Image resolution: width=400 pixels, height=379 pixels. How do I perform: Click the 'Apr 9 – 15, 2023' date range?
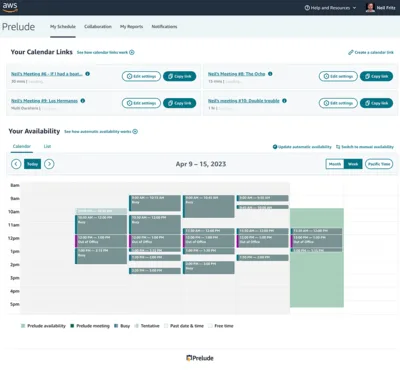pos(201,164)
